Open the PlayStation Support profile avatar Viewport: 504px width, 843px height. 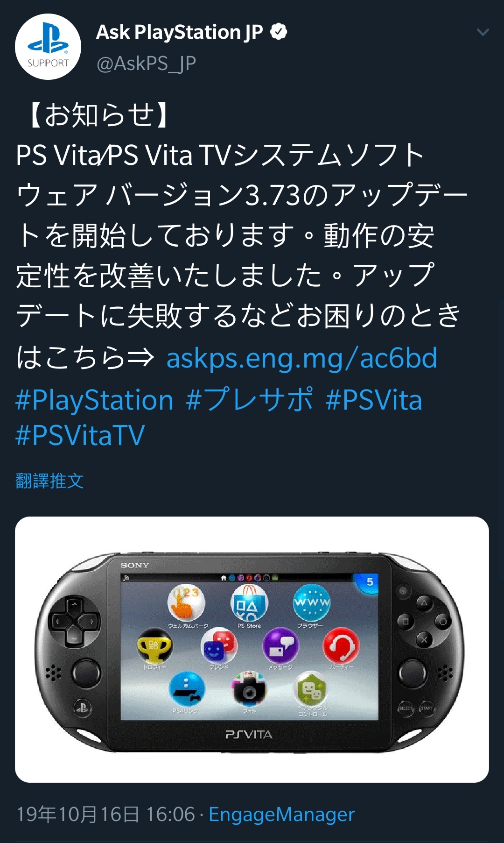click(x=48, y=47)
